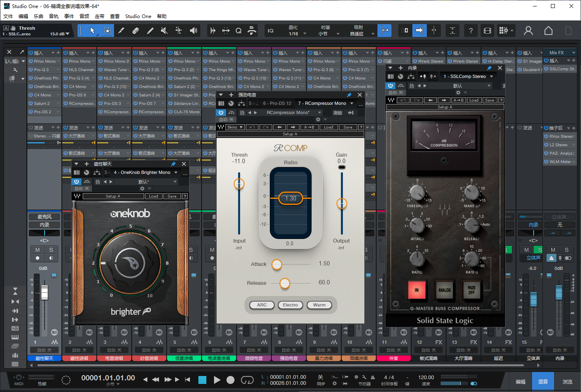Pin the 强劲电音 plugin window

[x=349, y=95]
